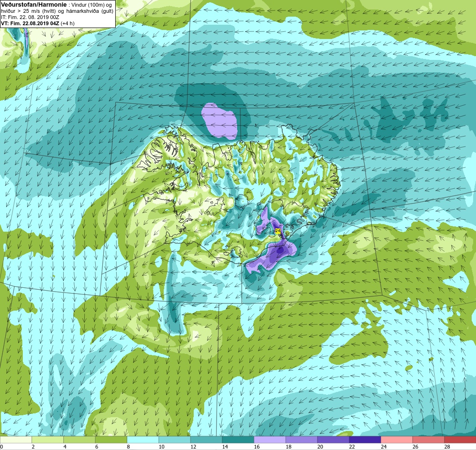476x450 pixels.
Task: Select the 10–12 m/s legend swatch
Action: [x=175, y=440]
